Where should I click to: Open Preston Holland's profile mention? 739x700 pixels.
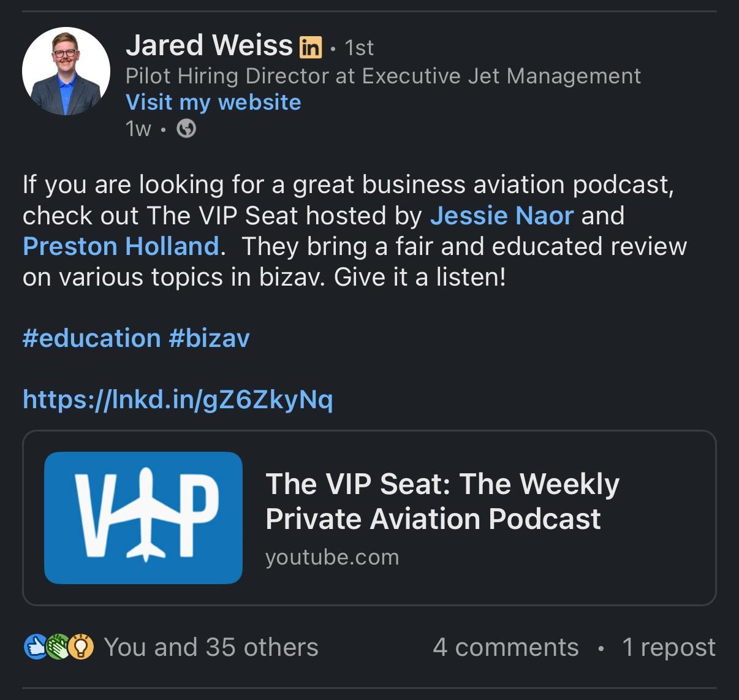click(121, 246)
